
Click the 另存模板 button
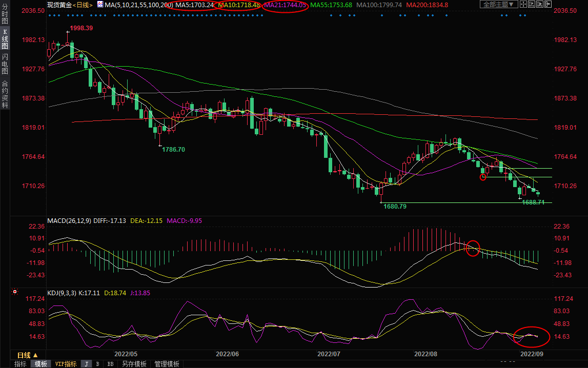point(134,364)
